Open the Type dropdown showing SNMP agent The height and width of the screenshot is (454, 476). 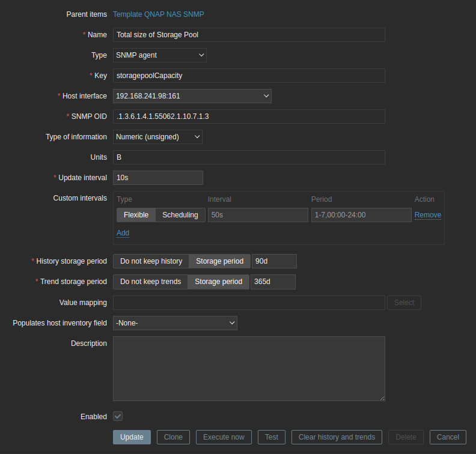point(160,55)
